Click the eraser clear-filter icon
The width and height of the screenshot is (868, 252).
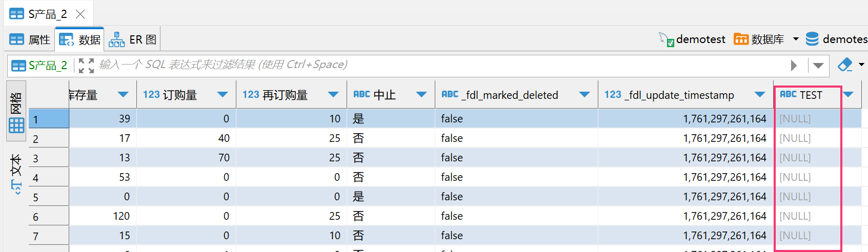(844, 65)
